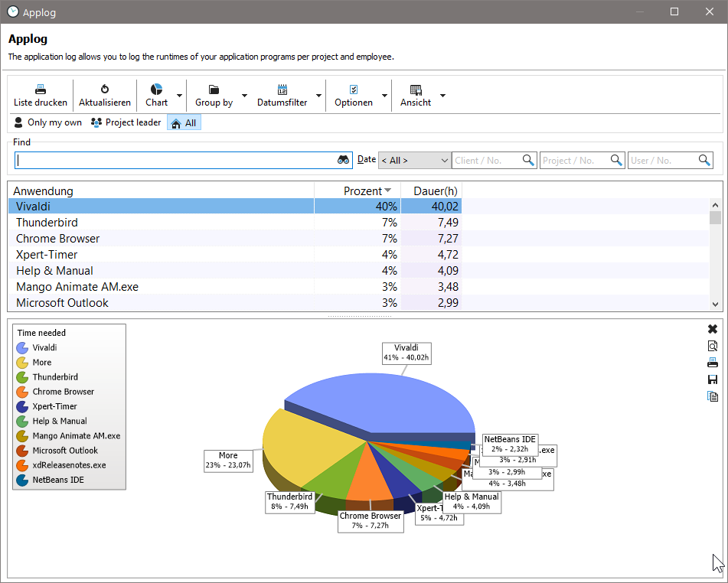The width and height of the screenshot is (728, 583).
Task: Click the Chrome Browser 7% chart label
Action: [371, 521]
